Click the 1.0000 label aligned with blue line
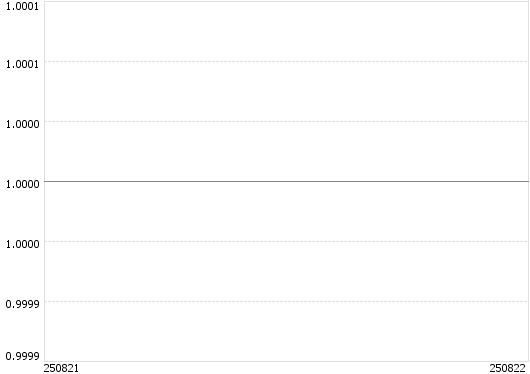 pyautogui.click(x=22, y=184)
